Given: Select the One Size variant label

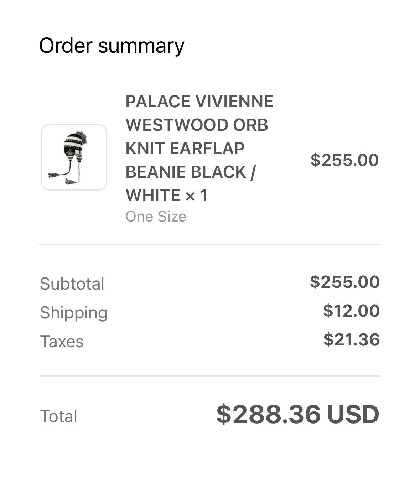Looking at the screenshot, I should coord(156,217).
